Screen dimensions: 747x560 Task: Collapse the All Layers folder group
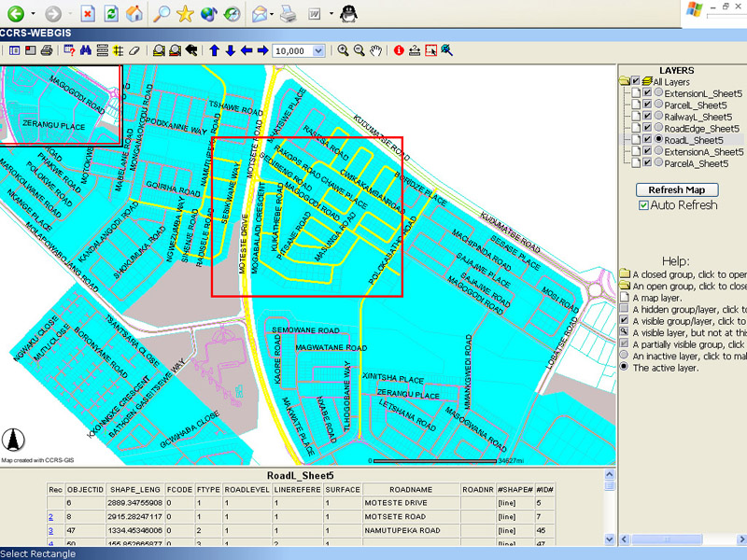pos(624,82)
